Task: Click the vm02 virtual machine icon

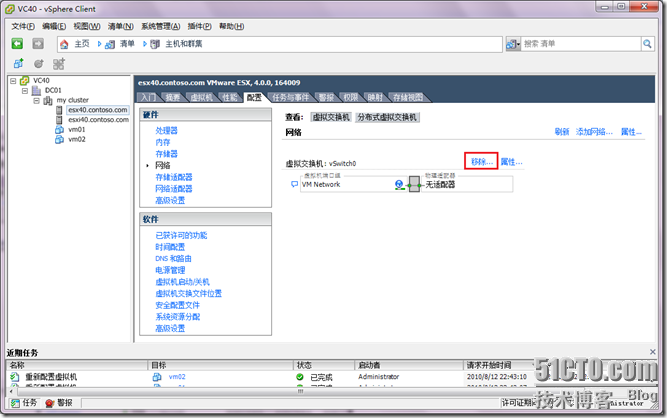Action: coord(60,139)
